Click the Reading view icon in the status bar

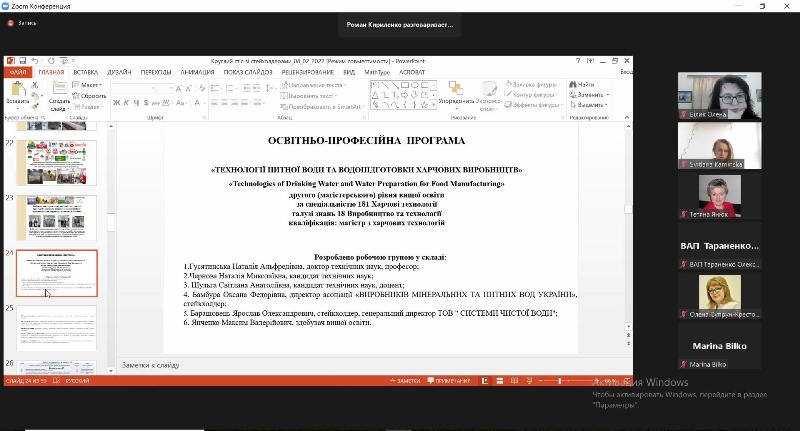514,381
